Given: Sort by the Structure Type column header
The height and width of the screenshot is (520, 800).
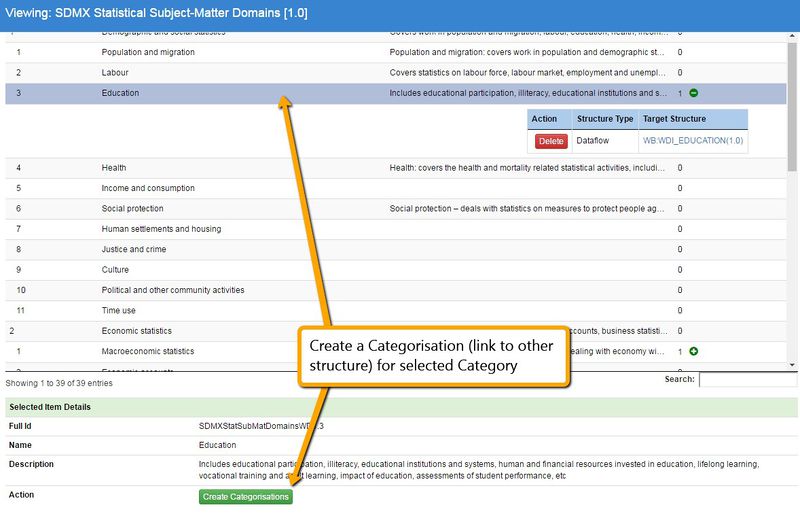Looking at the screenshot, I should (605, 119).
